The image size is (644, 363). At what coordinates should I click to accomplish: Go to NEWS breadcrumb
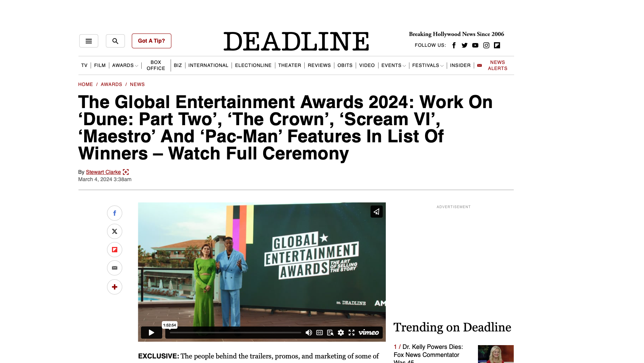click(137, 84)
